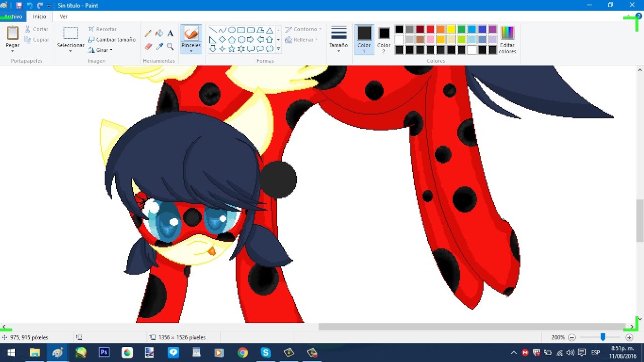This screenshot has height=362, width=644.
Task: Open Photoshop from the taskbar
Action: [x=104, y=352]
